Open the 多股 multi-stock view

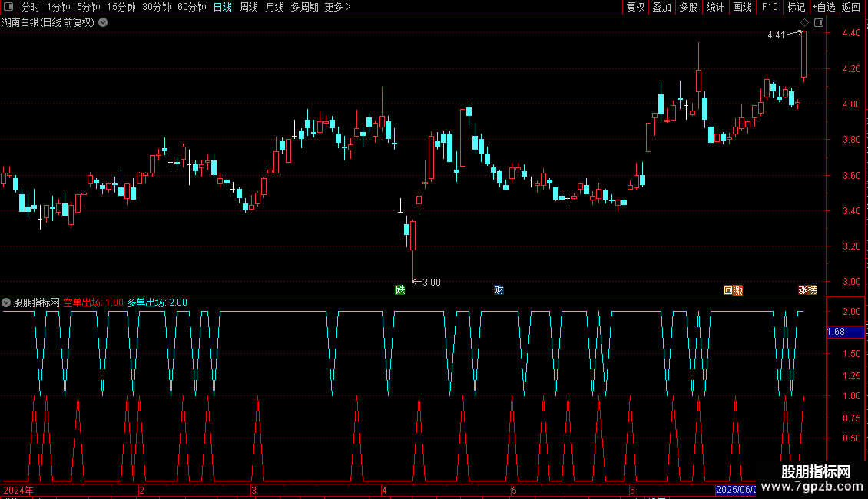688,7
